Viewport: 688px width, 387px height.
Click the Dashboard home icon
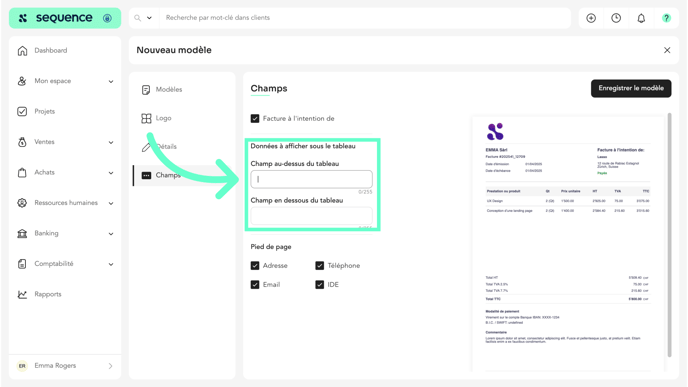tap(22, 50)
